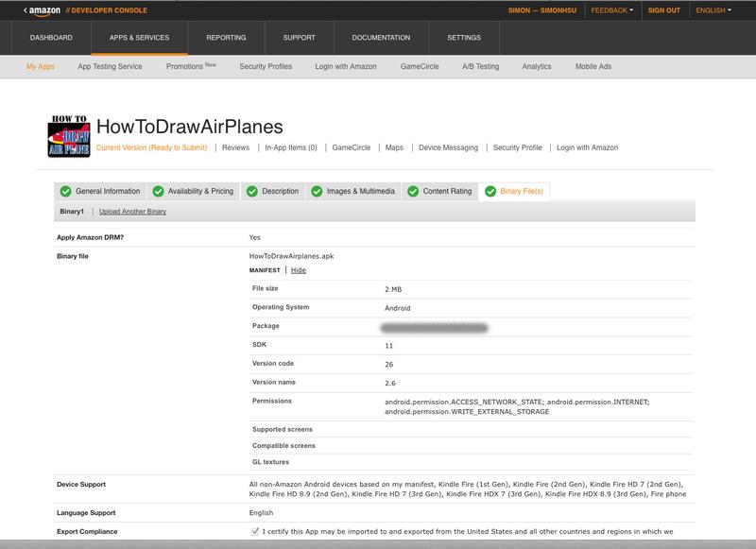This screenshot has height=549, width=756.
Task: Click the Sign Out link
Action: [663, 10]
